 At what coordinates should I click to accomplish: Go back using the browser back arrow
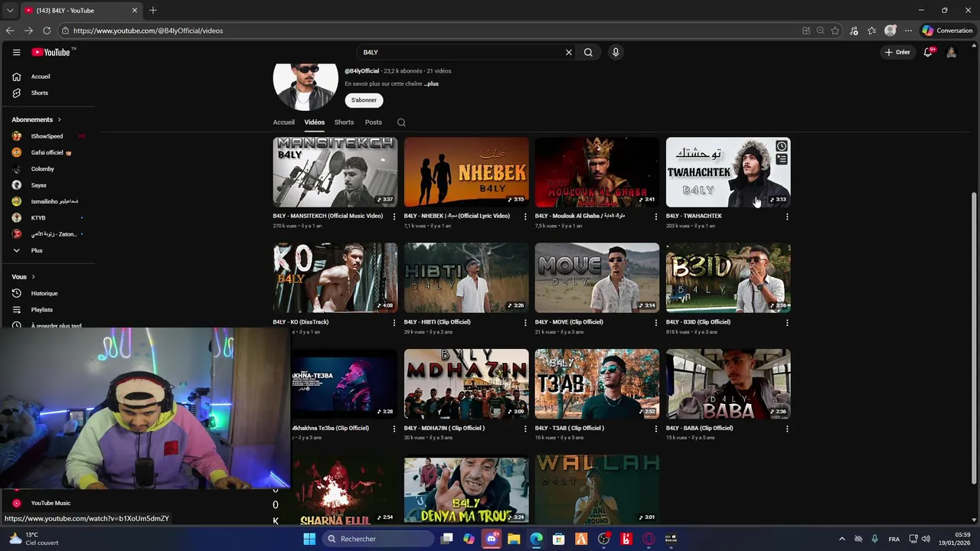[10, 31]
